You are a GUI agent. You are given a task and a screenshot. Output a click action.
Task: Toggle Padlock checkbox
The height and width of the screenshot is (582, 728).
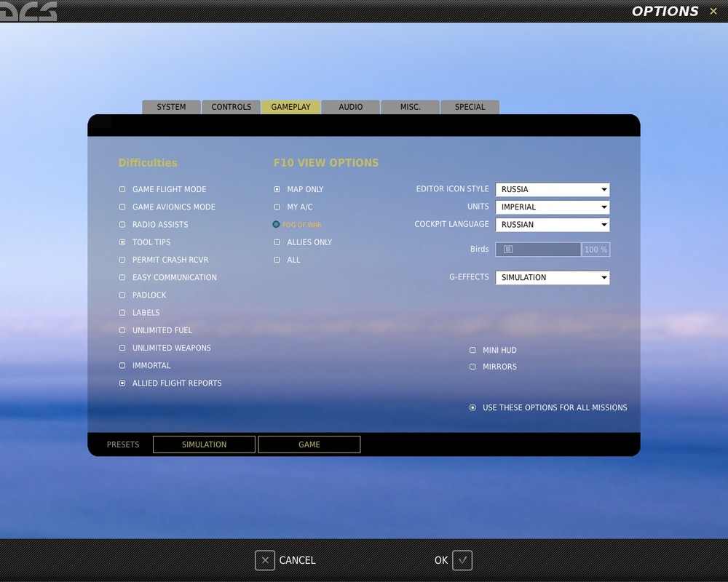(x=122, y=295)
